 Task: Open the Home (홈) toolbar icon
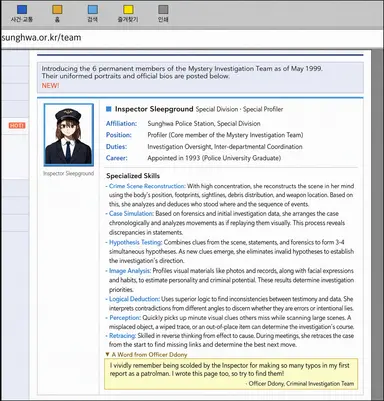[57, 10]
